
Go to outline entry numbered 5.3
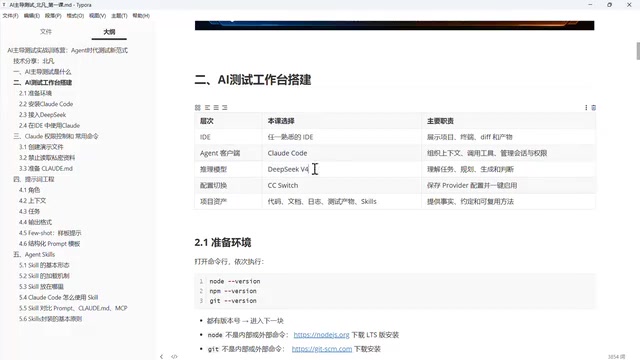[41, 287]
